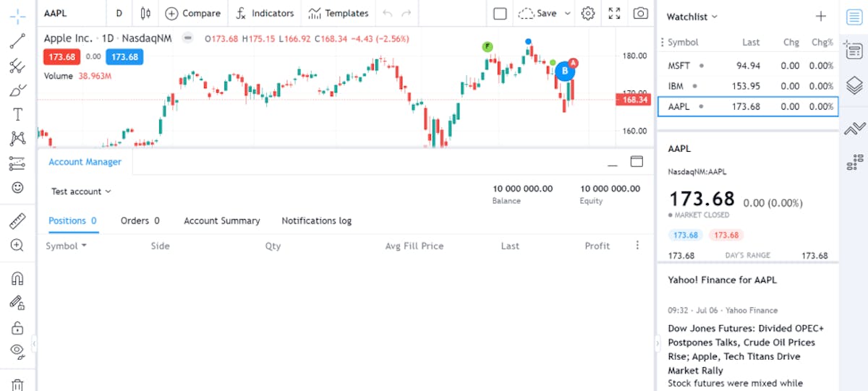Enter fullscreen mode
The width and height of the screenshot is (868, 391).
pyautogui.click(x=614, y=13)
